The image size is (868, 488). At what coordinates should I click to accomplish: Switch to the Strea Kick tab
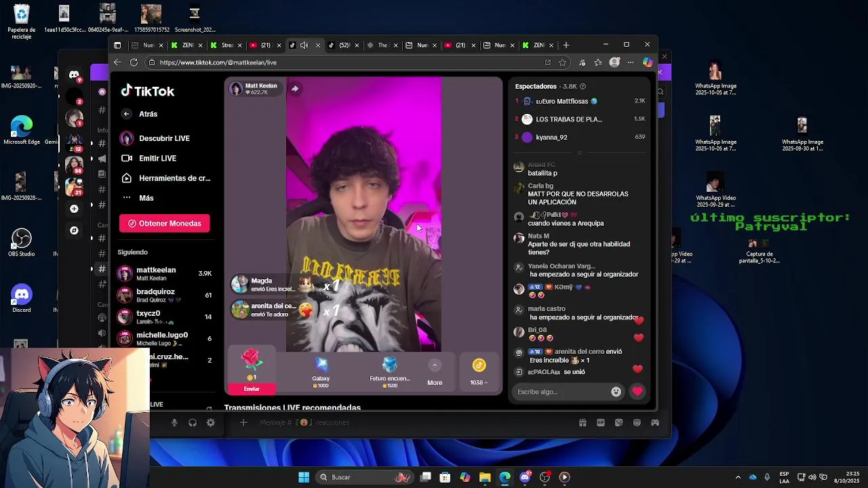pos(226,45)
